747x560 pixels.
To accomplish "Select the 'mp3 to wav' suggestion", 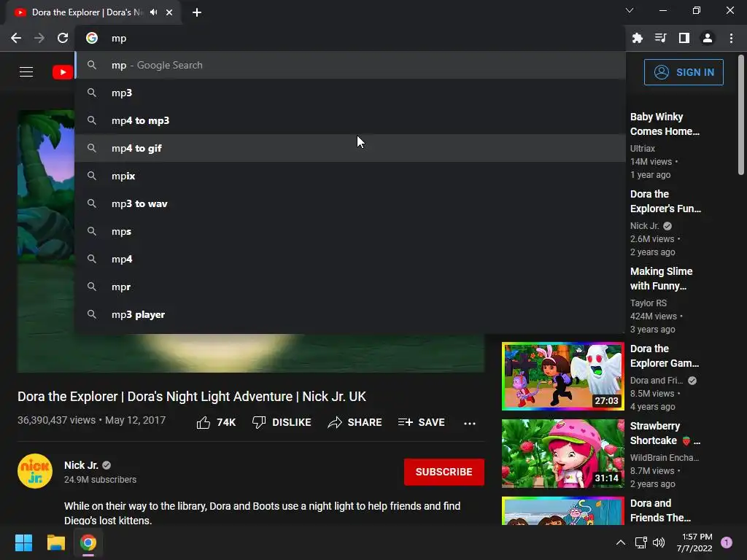I will click(350, 204).
